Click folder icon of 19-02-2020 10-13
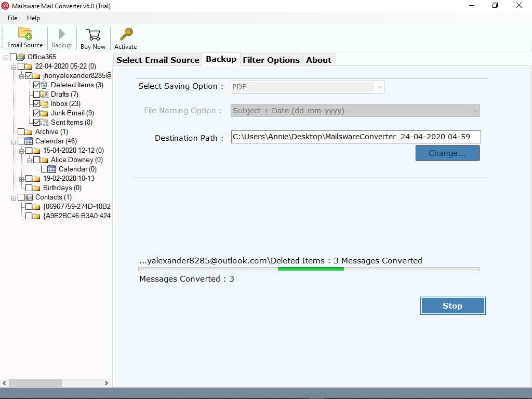 [x=36, y=179]
